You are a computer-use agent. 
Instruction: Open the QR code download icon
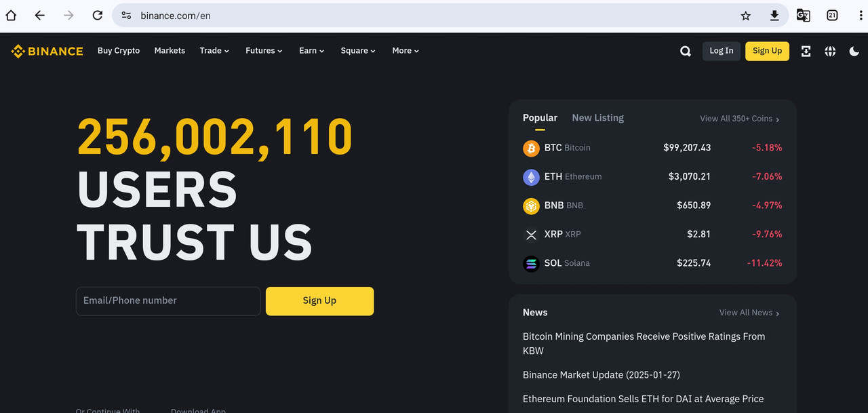point(806,51)
